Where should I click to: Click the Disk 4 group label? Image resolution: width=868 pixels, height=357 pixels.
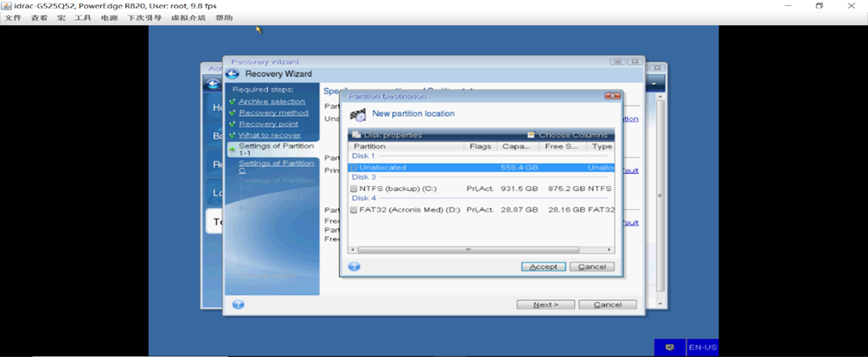point(364,198)
